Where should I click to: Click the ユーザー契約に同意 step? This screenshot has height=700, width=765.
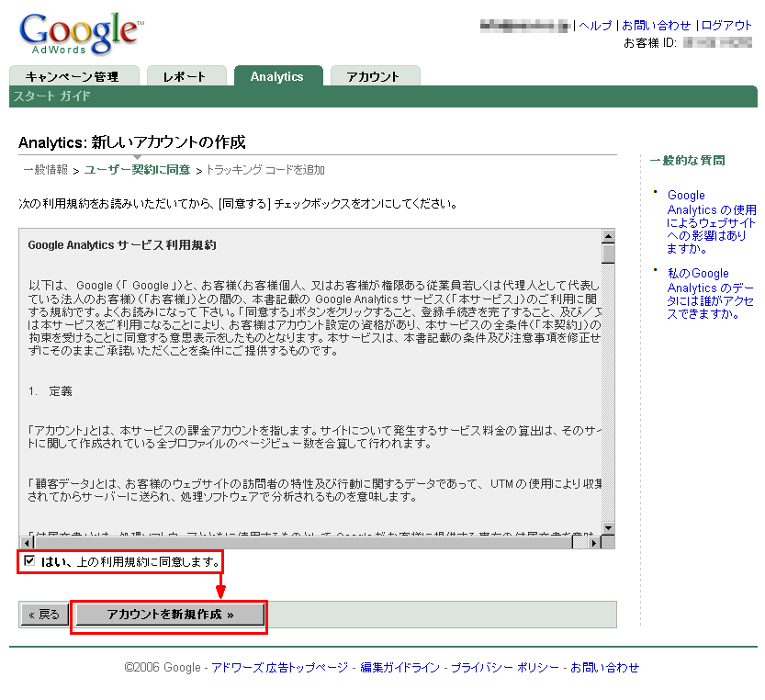point(137,170)
